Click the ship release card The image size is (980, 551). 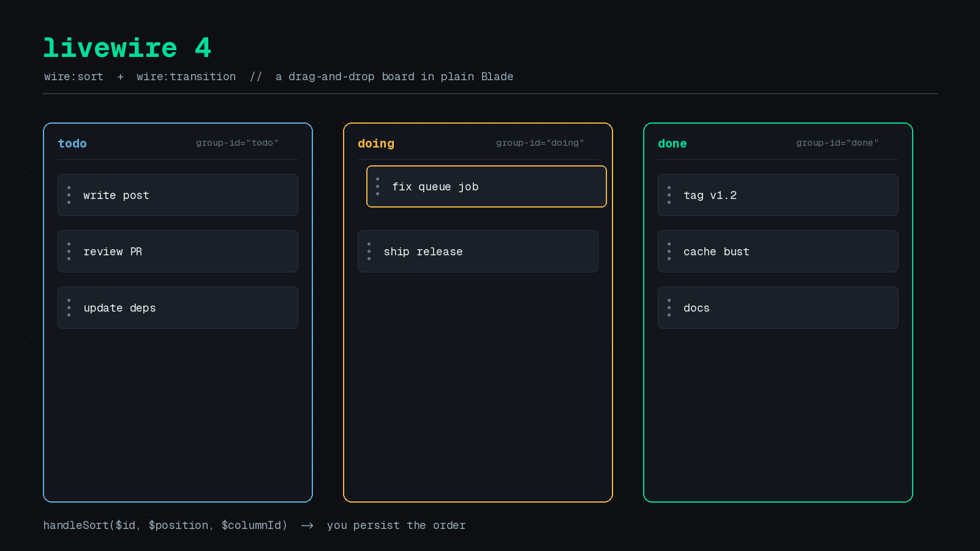tap(478, 252)
